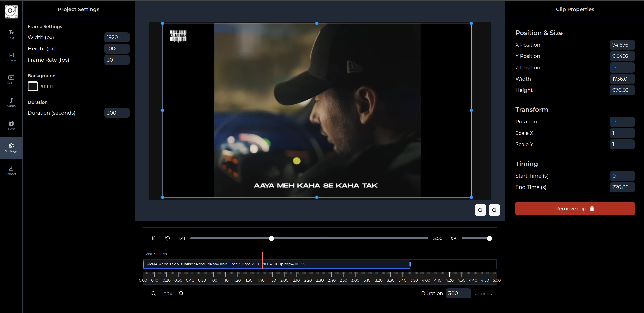Open the Video tool panel

[11, 80]
